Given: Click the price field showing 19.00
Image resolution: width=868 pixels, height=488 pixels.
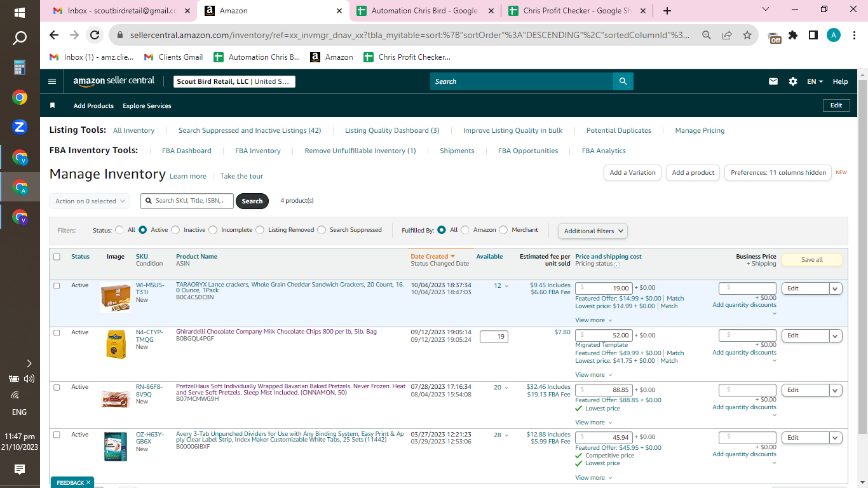Looking at the screenshot, I should 604,288.
